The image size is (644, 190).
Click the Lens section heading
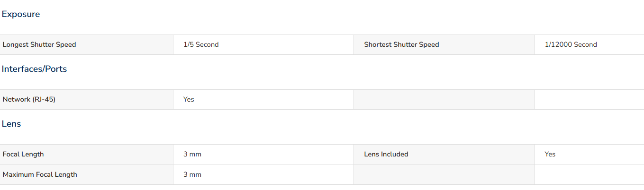pyautogui.click(x=11, y=124)
